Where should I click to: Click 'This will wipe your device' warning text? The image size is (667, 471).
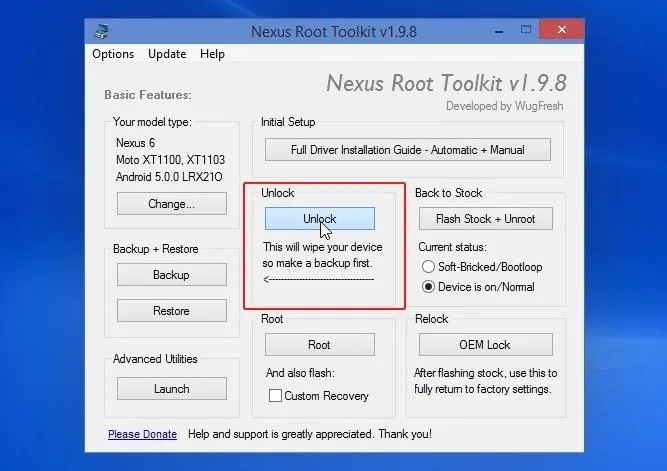(x=322, y=247)
